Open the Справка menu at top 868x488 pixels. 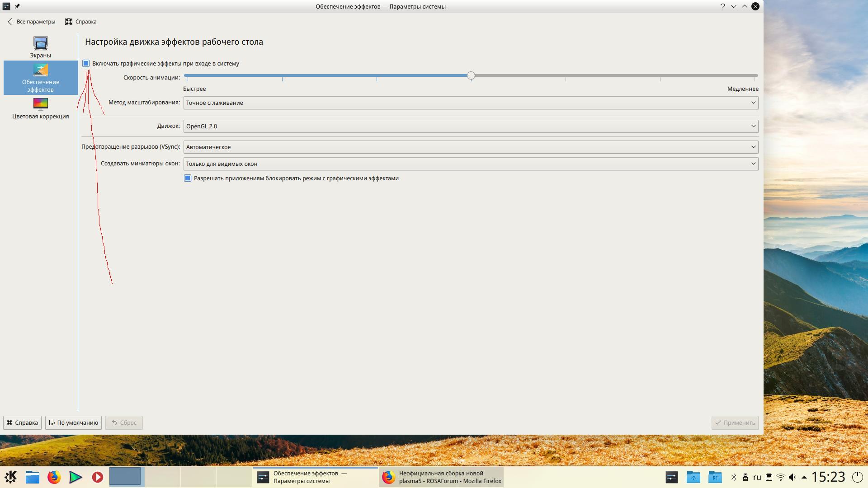click(x=81, y=22)
